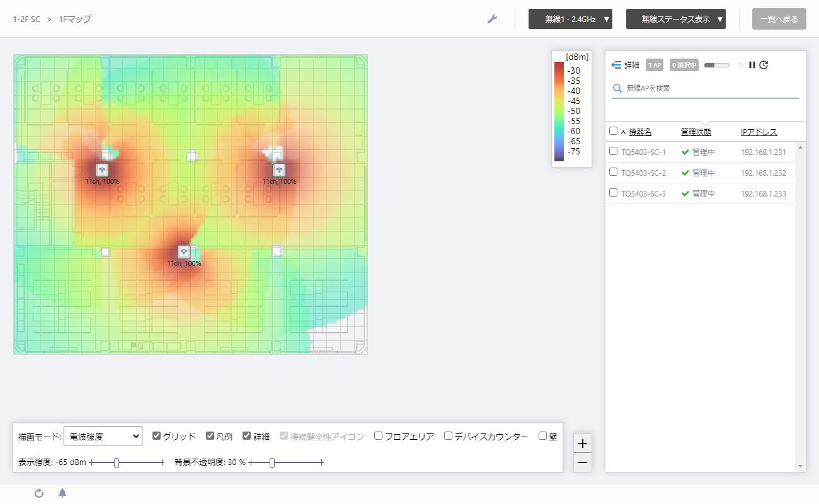Check the box for TQ5403-SC-2
This screenshot has width=819, height=504.
[614, 172]
